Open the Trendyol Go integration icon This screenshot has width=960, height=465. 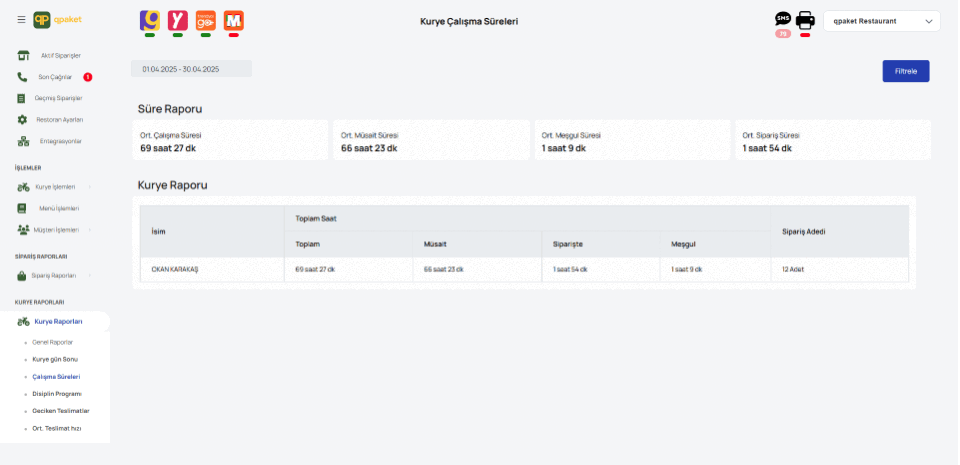click(205, 20)
